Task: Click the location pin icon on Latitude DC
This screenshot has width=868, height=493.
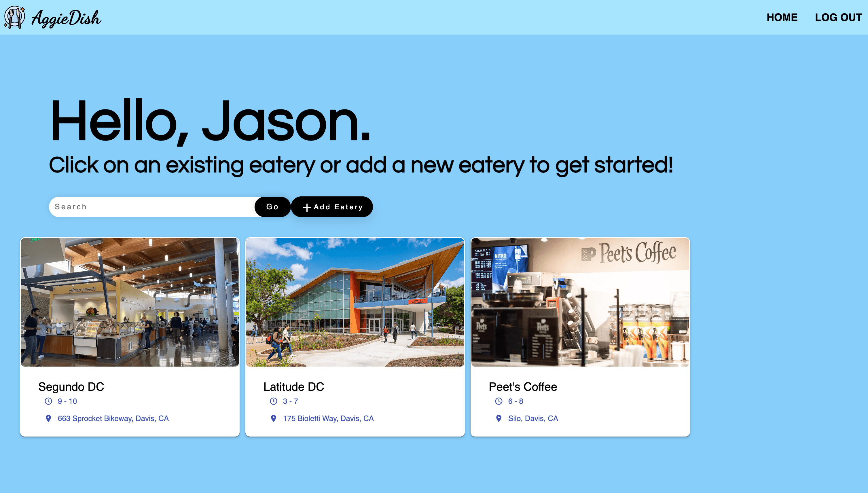Action: 274,418
